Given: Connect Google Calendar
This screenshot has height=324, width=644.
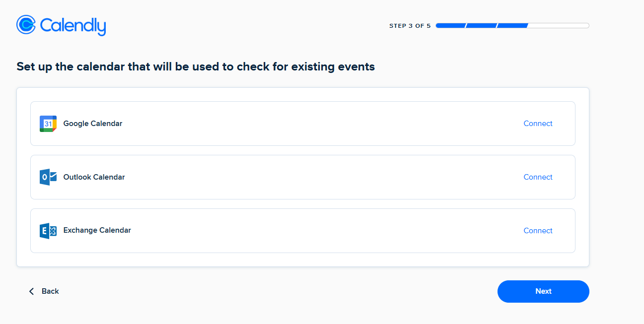Looking at the screenshot, I should (x=538, y=124).
